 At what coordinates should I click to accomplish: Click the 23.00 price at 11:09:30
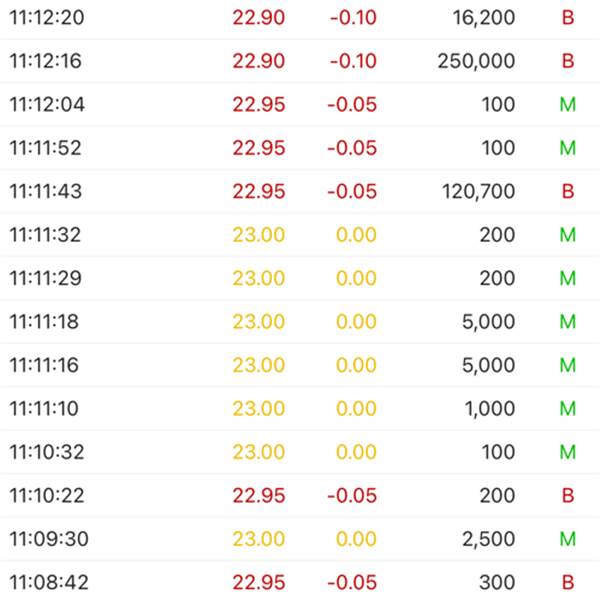(x=259, y=539)
